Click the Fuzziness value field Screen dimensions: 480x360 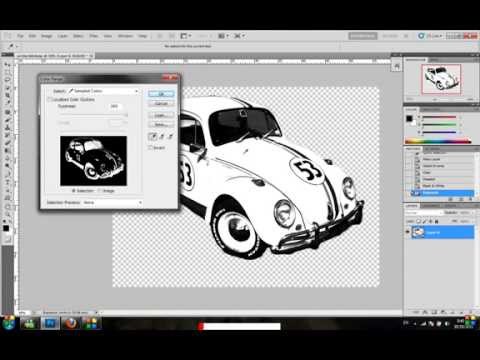pyautogui.click(x=116, y=106)
